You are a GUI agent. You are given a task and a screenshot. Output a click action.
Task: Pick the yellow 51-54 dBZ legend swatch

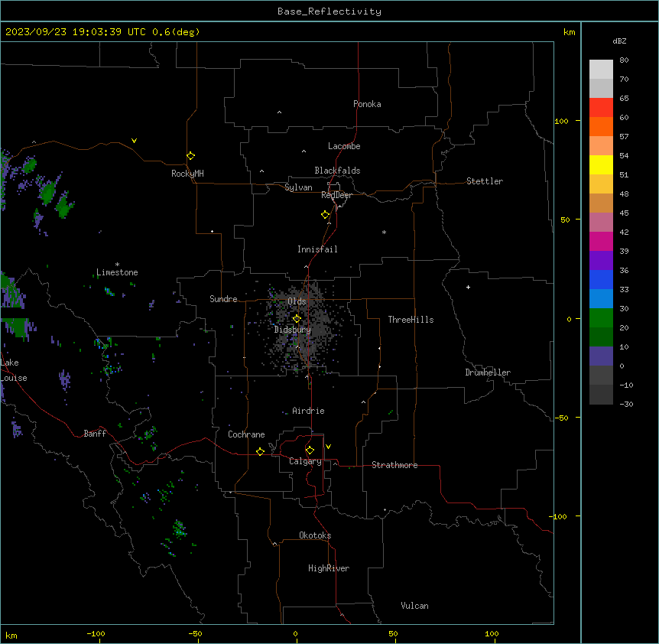click(601, 164)
